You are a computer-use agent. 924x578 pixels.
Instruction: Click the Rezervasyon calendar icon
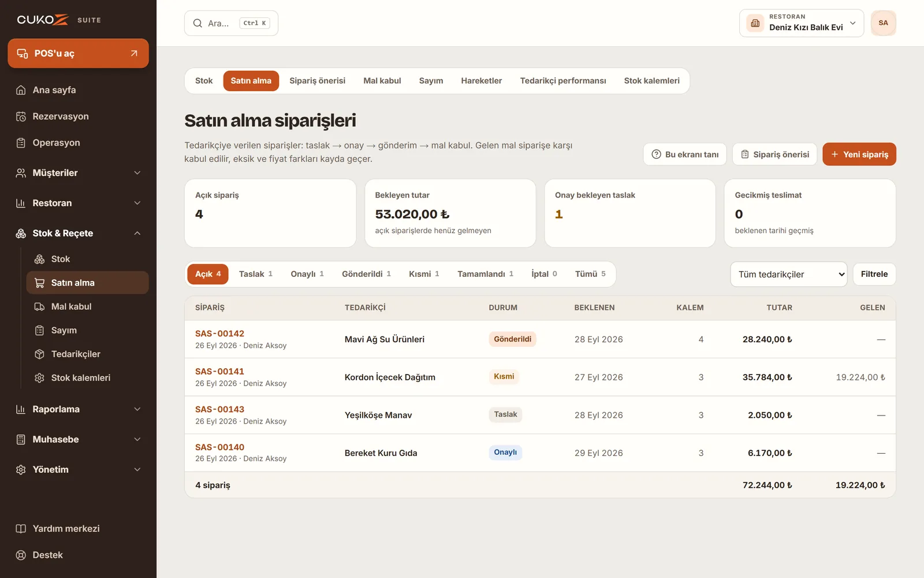(21, 117)
